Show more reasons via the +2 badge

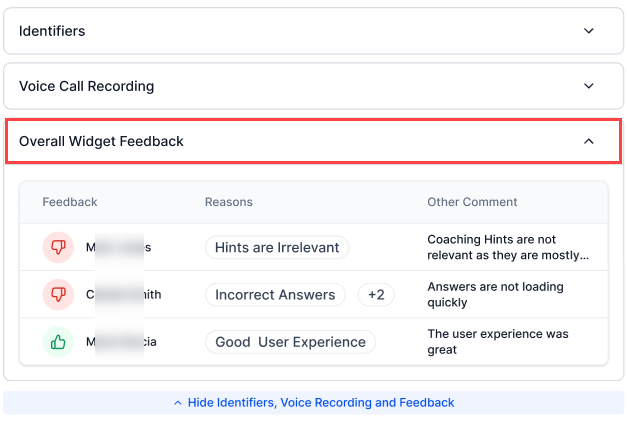coord(376,295)
